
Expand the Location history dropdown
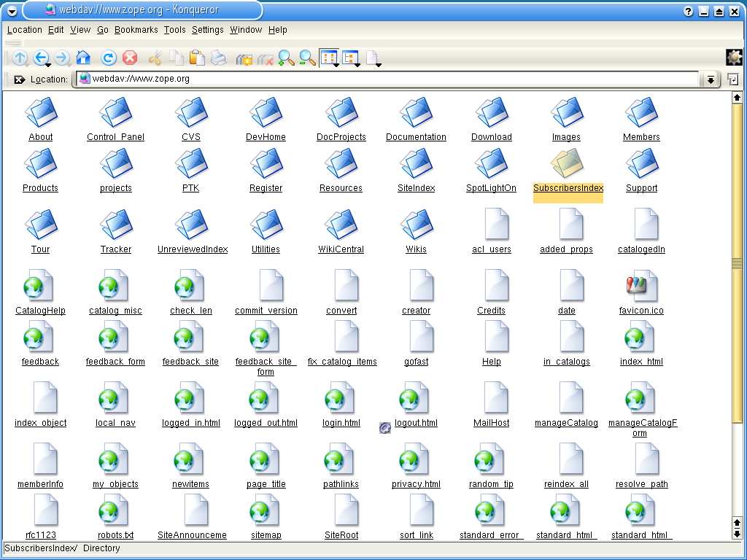coord(711,79)
